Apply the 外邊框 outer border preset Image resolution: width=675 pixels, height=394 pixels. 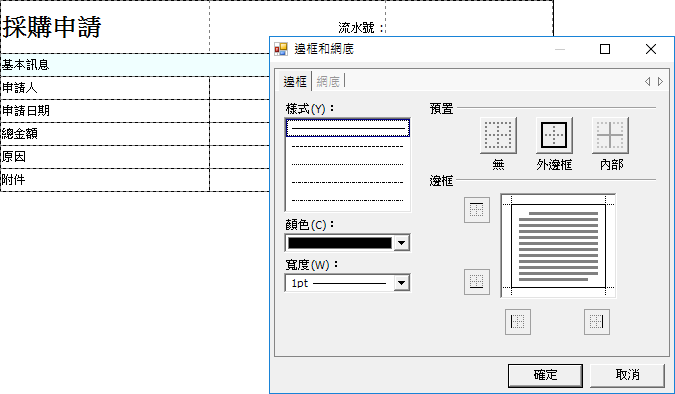(x=554, y=135)
